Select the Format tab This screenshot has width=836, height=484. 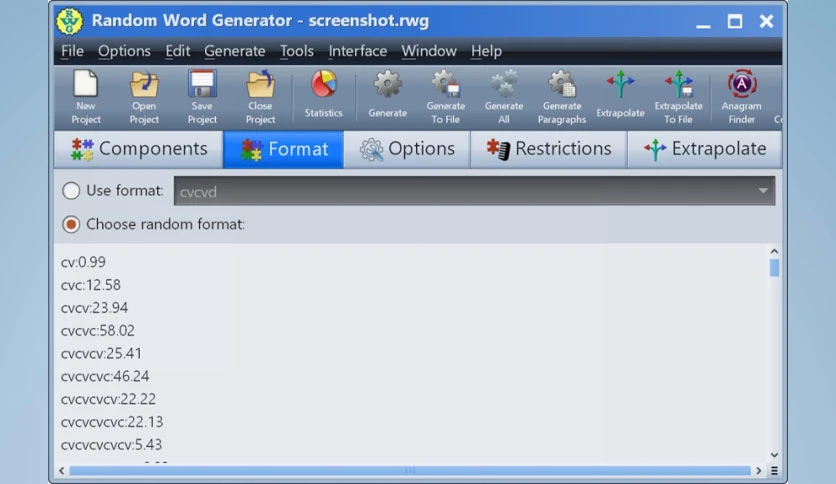coord(284,149)
